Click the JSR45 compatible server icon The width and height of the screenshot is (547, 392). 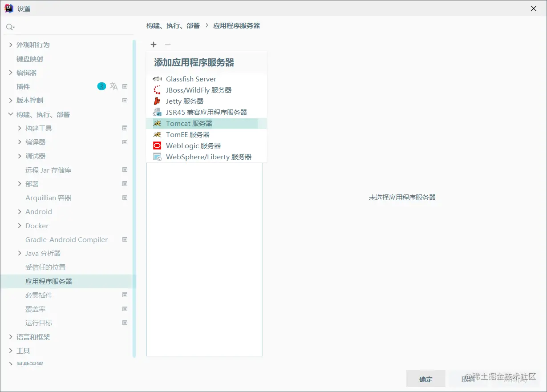(157, 112)
